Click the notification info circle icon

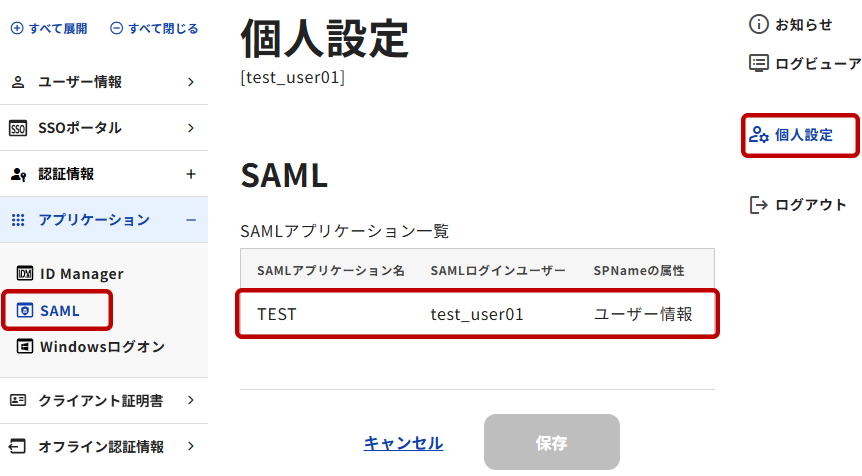coord(759,25)
